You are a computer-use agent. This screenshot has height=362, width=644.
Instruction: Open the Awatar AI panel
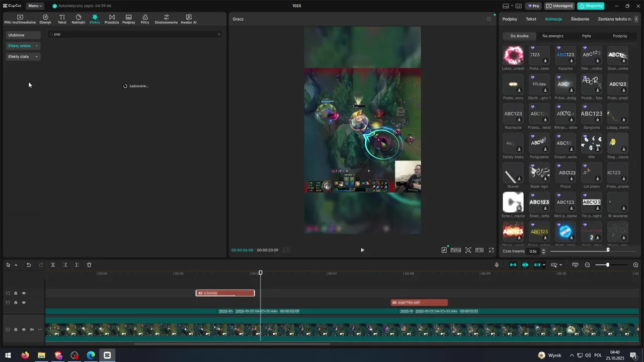click(x=189, y=19)
